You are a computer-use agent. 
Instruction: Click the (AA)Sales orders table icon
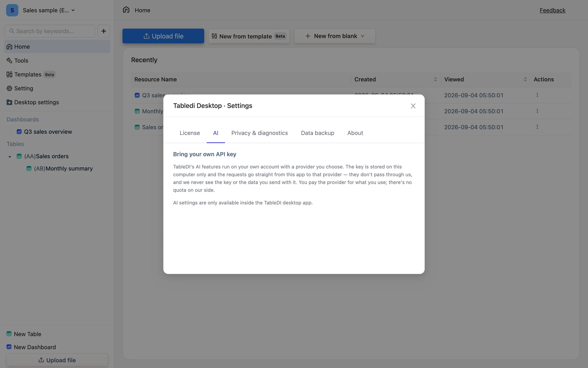coord(19,156)
